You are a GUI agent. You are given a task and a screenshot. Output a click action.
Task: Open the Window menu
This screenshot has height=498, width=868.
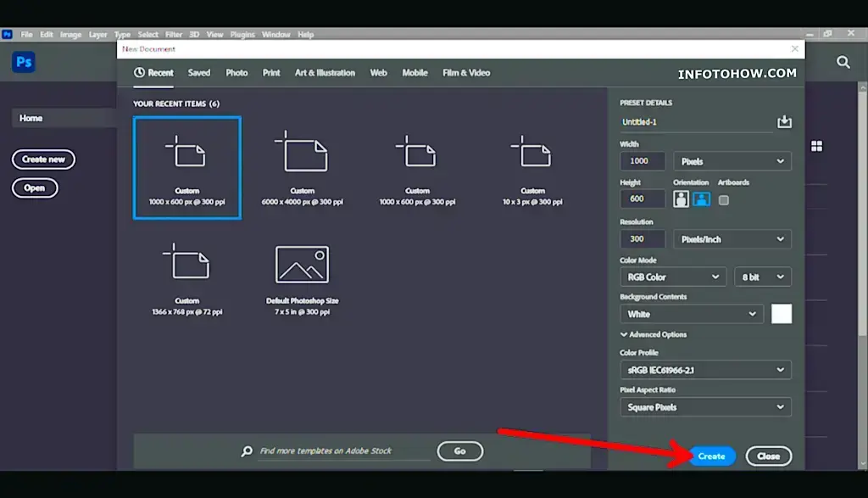(x=275, y=34)
